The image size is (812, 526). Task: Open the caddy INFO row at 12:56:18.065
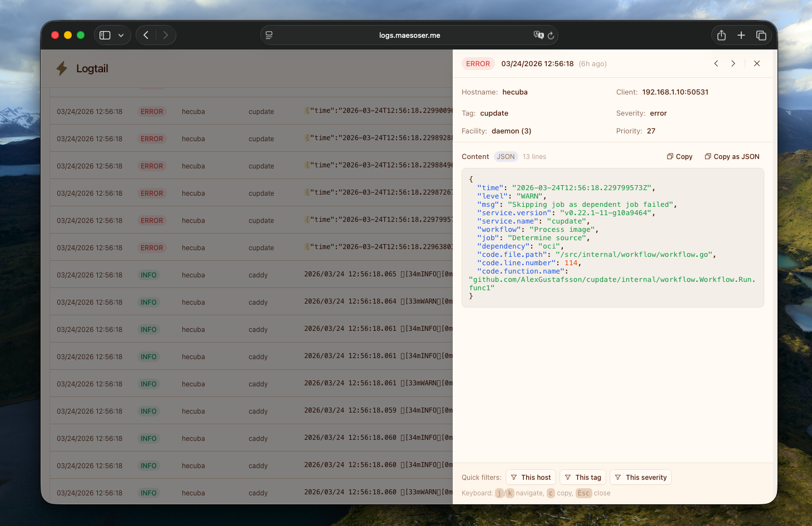(251, 275)
